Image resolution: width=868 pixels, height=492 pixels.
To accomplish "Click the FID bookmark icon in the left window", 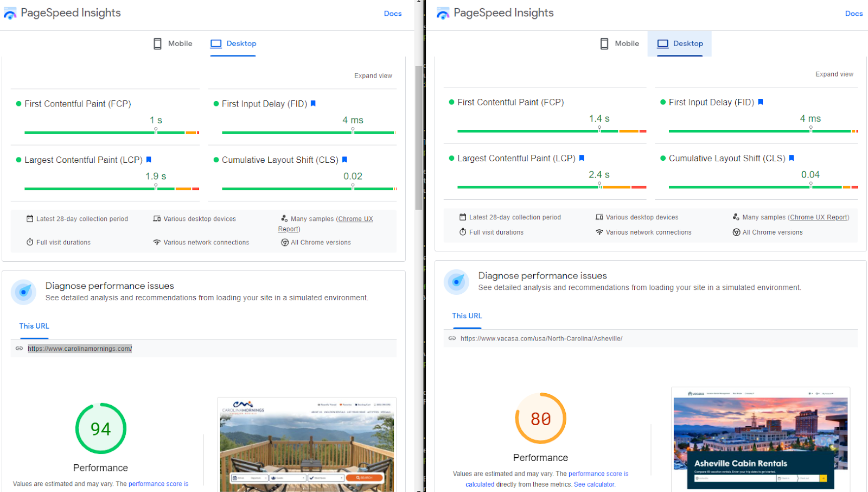I will 313,104.
